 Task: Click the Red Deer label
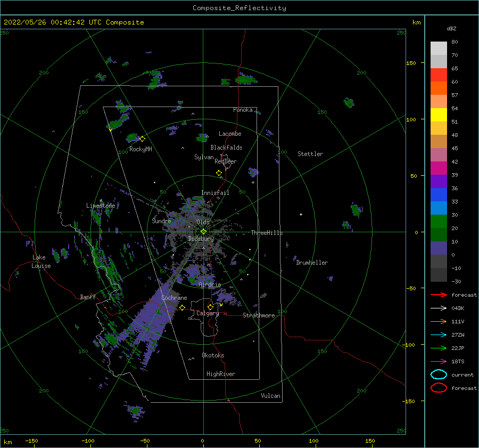pos(226,161)
